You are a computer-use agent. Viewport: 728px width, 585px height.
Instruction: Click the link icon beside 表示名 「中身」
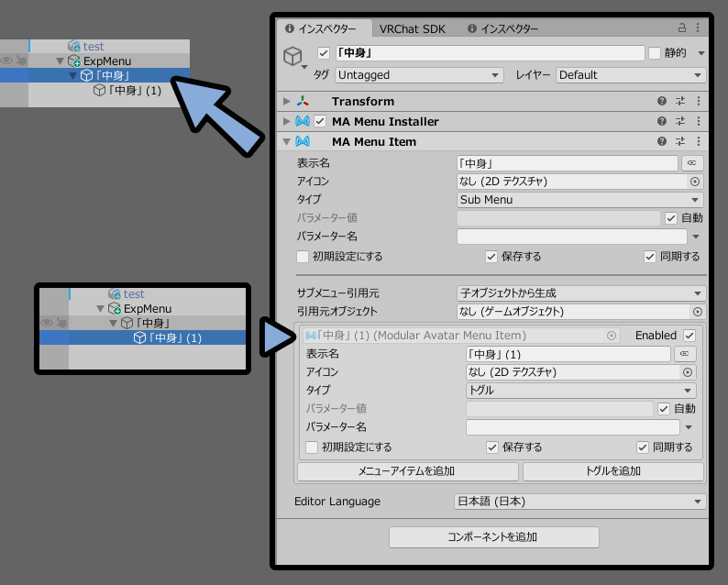(692, 163)
